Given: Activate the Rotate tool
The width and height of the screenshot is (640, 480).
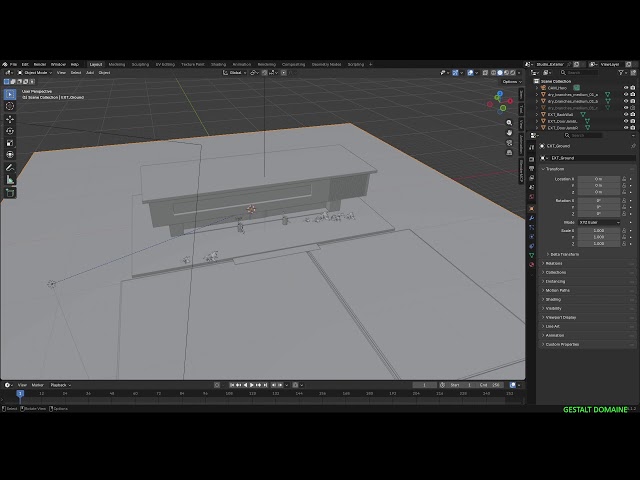Looking at the screenshot, I should click(10, 131).
